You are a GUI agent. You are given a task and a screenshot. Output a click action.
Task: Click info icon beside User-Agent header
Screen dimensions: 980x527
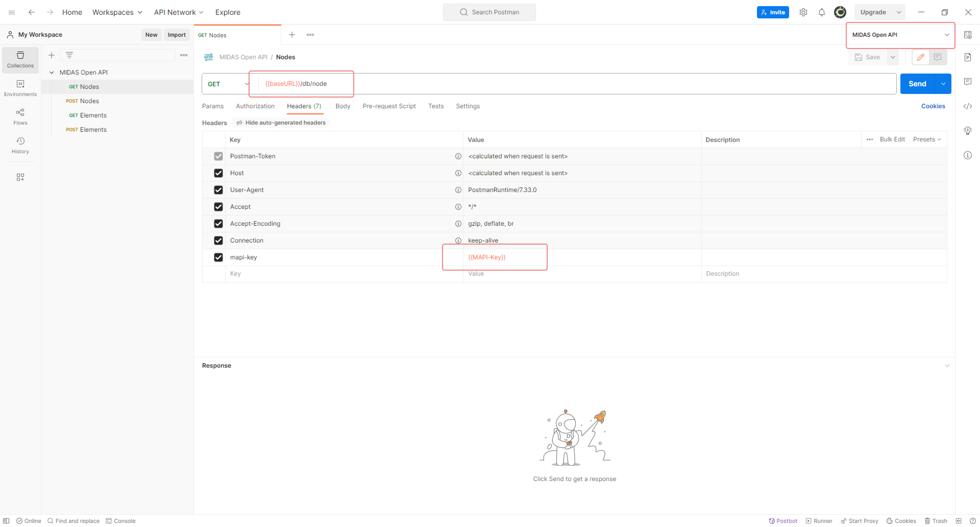click(x=458, y=190)
